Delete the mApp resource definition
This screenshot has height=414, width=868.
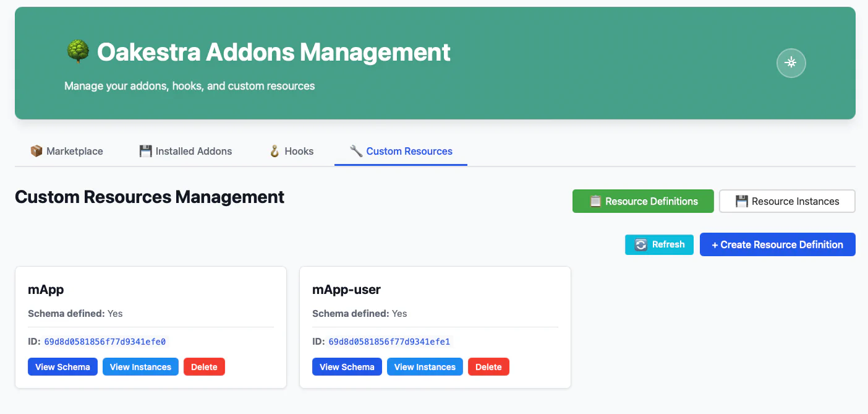coord(204,366)
